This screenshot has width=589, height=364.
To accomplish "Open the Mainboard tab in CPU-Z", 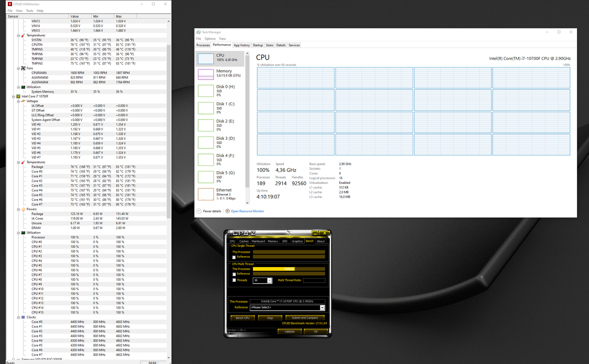I will pyautogui.click(x=258, y=241).
